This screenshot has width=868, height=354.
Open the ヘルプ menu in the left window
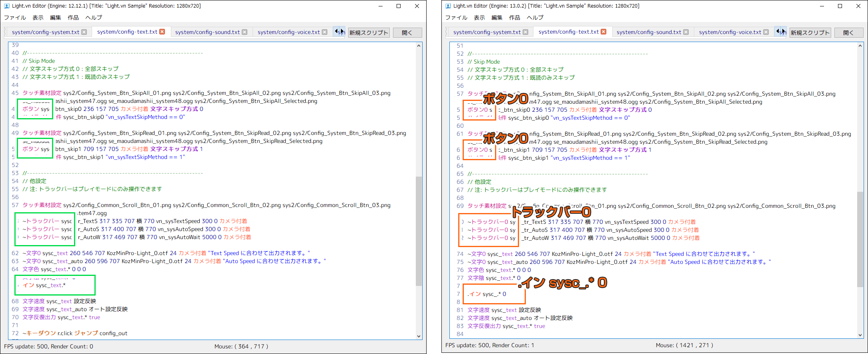click(x=94, y=18)
